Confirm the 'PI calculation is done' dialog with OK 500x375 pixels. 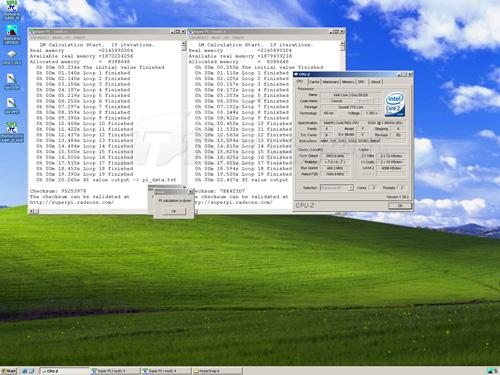pyautogui.click(x=174, y=211)
